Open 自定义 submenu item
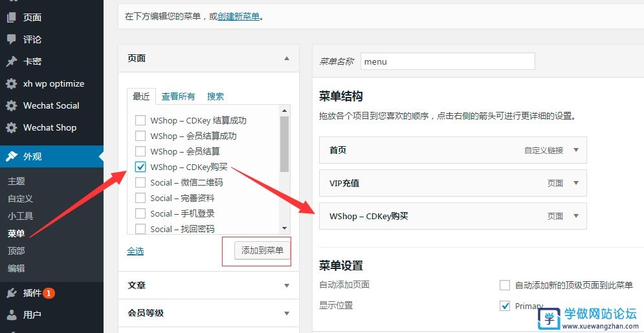Screen dimensions: 644x333 click(x=21, y=199)
